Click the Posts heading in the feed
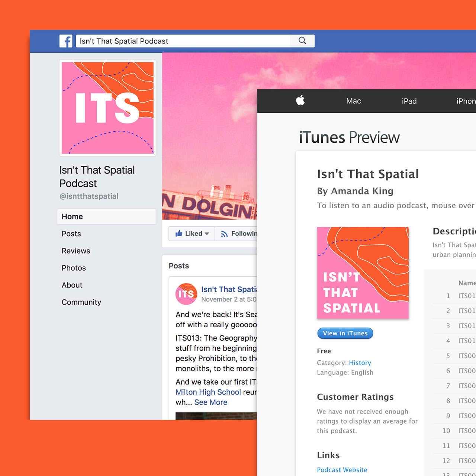The image size is (476, 476). [x=179, y=266]
